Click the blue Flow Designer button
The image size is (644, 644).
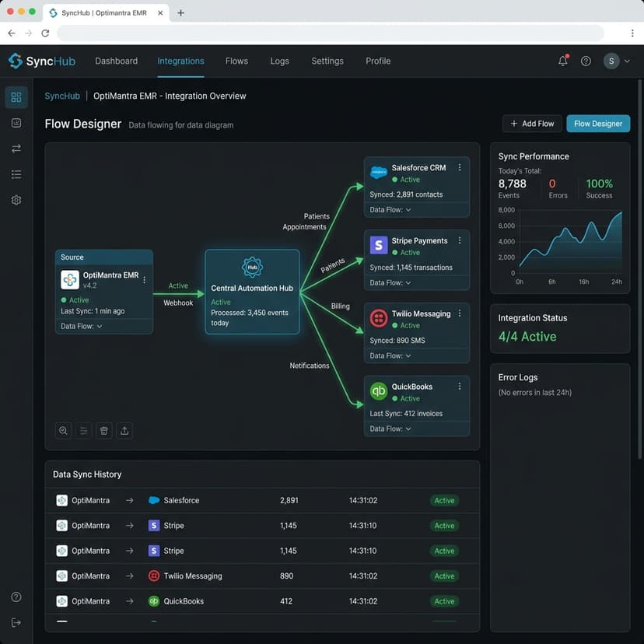[598, 124]
